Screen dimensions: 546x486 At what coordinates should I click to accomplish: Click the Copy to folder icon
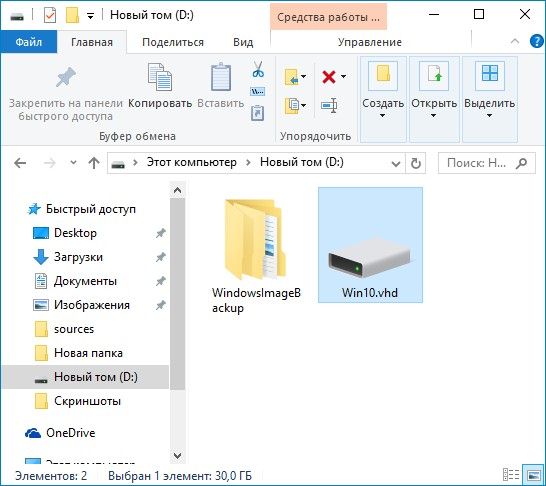tap(292, 105)
